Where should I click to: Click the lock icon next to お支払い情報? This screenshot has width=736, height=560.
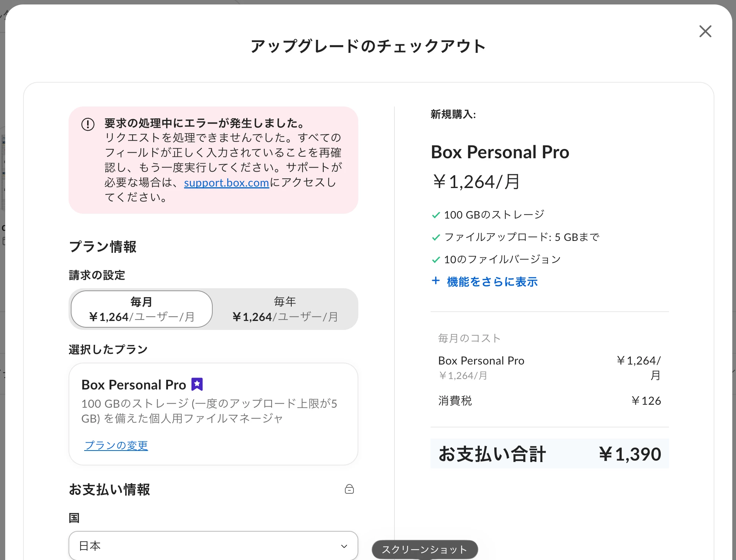coord(349,489)
